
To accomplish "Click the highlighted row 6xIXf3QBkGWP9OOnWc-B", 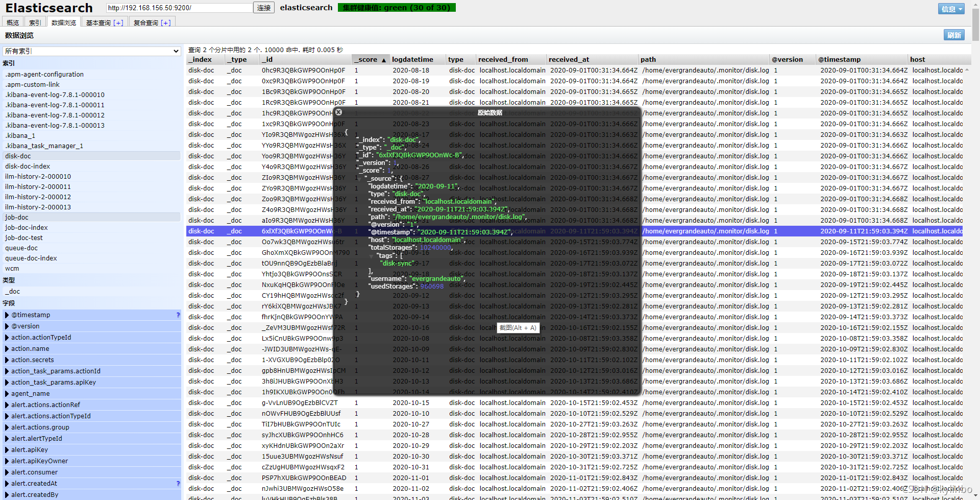I will pyautogui.click(x=574, y=231).
